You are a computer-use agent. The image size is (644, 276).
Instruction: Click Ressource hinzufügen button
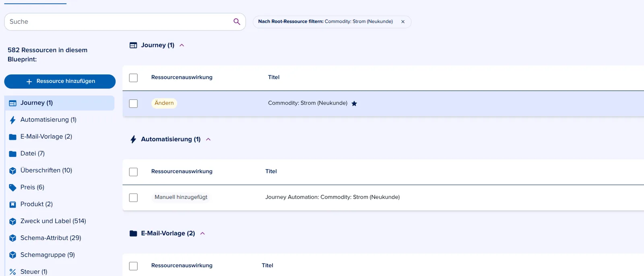[x=60, y=81]
